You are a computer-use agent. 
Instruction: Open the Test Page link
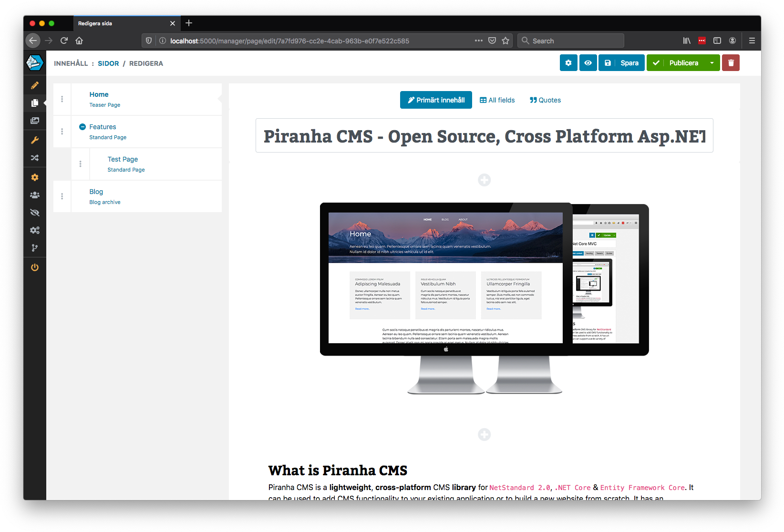[123, 159]
